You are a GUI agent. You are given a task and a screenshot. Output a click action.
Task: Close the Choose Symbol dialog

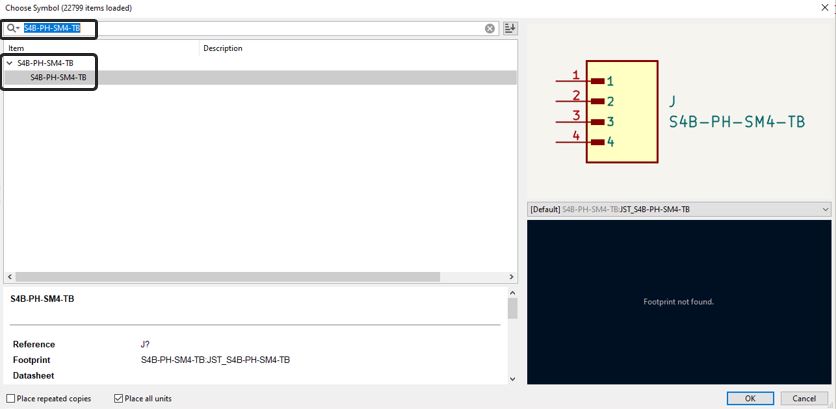pos(825,7)
